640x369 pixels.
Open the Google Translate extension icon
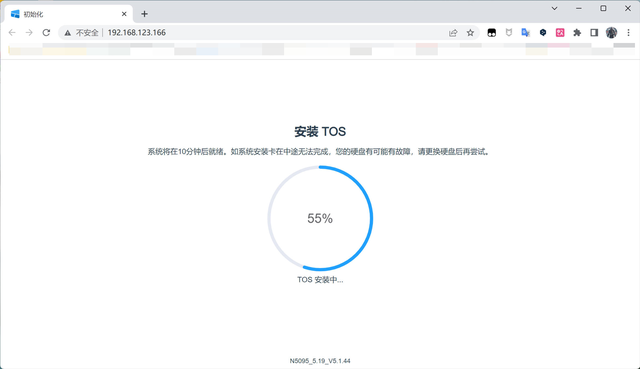point(526,33)
